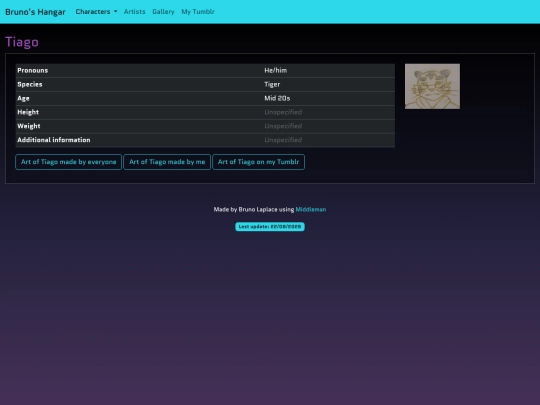This screenshot has width=540, height=405.
Task: Expand the Characters dropdown menu
Action: tap(96, 12)
